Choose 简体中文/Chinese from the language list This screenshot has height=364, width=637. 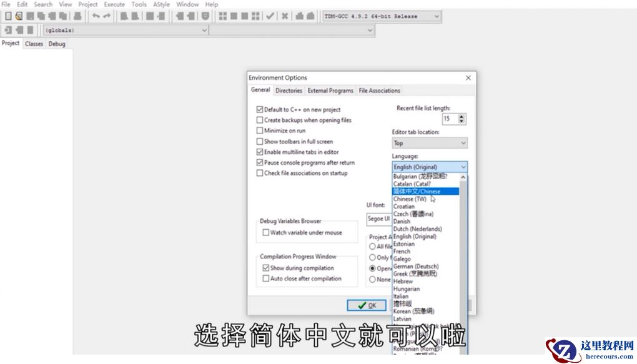[x=426, y=191]
